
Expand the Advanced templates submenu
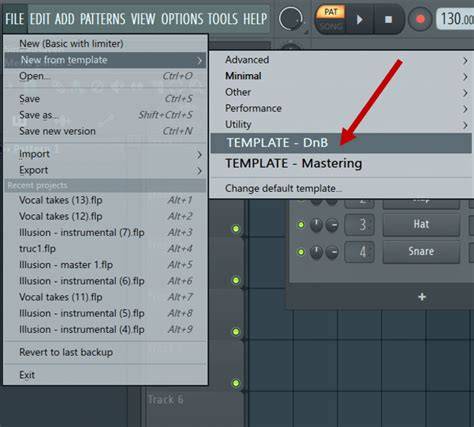coord(342,60)
